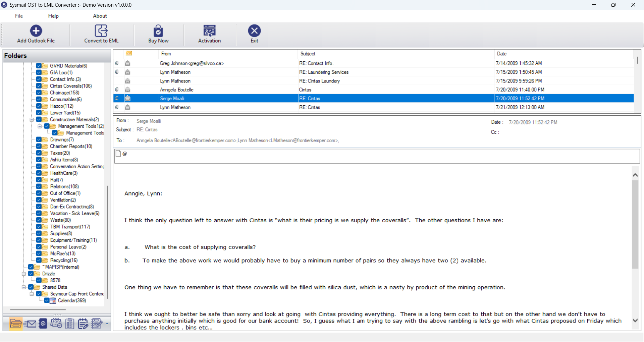Open the bottom icon bar overflow dropdown arrow
Image resolution: width=644 pixels, height=342 pixels.
pyautogui.click(x=107, y=324)
